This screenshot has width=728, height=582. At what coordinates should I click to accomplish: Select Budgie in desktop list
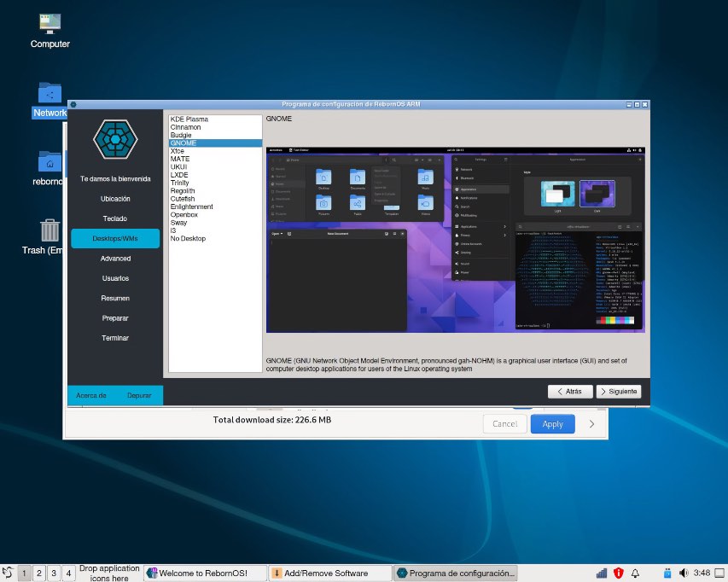click(215, 135)
